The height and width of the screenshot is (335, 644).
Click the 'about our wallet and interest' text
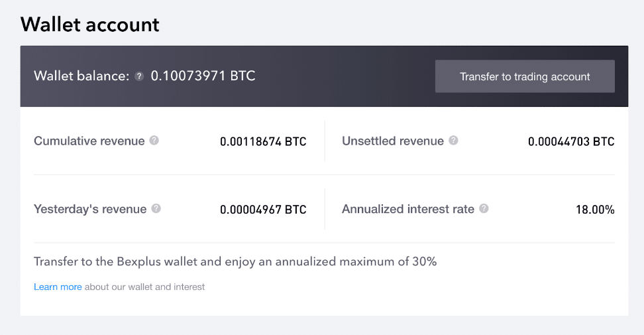144,287
